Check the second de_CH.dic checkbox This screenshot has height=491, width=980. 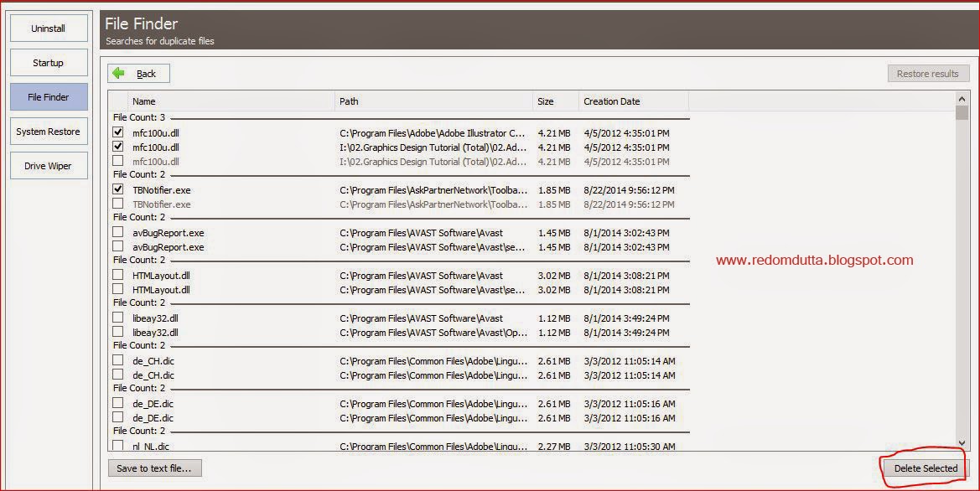[117, 375]
